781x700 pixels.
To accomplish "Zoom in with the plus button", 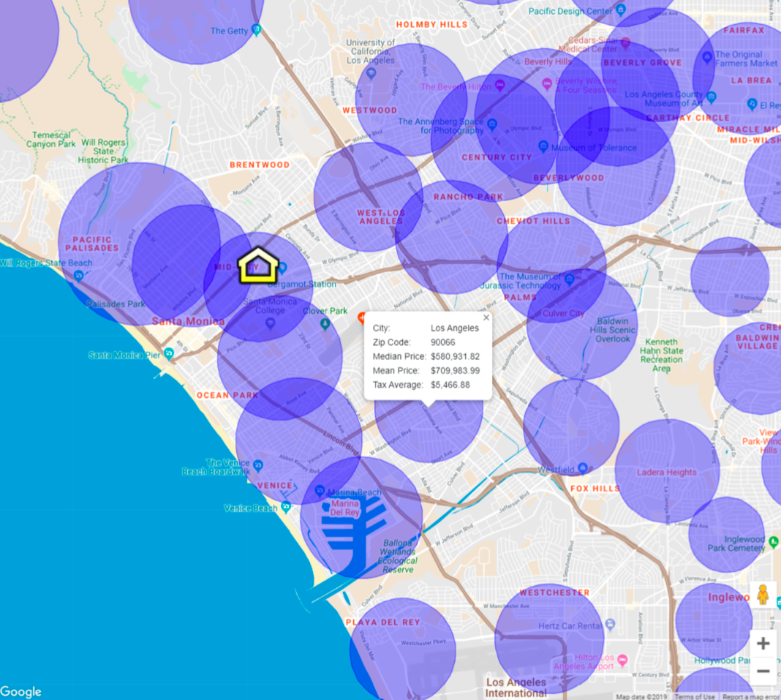I will 763,644.
